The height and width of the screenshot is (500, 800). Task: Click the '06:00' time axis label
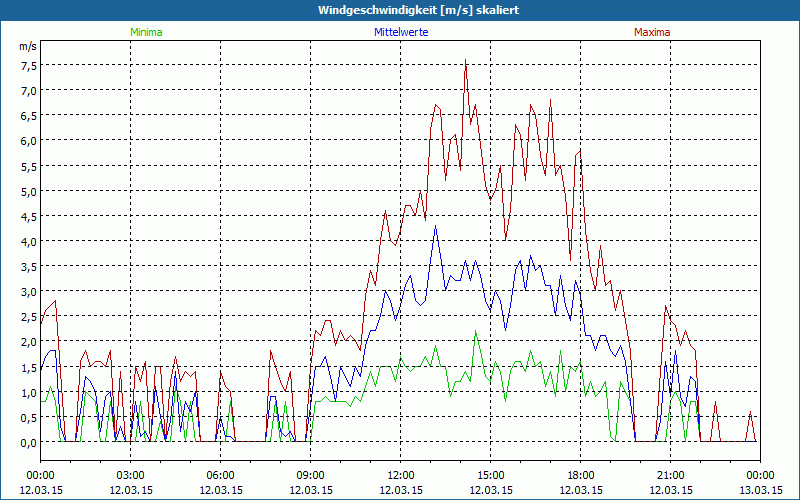click(x=220, y=476)
